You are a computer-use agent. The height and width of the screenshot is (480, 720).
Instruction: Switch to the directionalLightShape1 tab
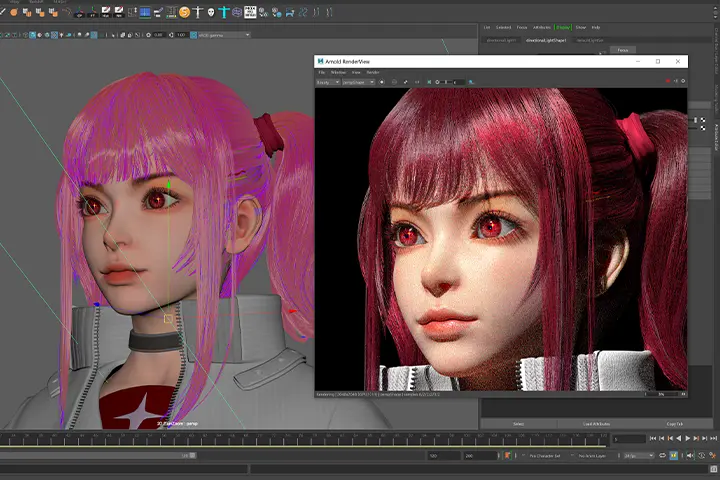click(546, 40)
